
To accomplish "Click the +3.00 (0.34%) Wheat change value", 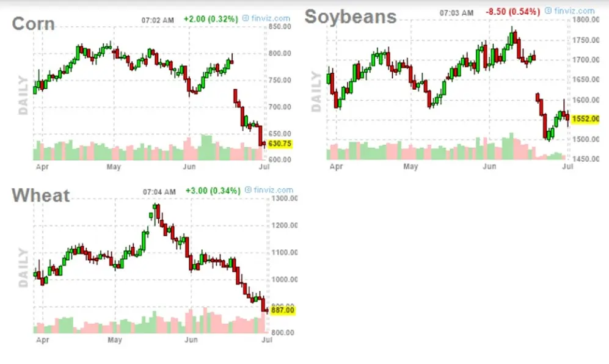I will coord(213,191).
